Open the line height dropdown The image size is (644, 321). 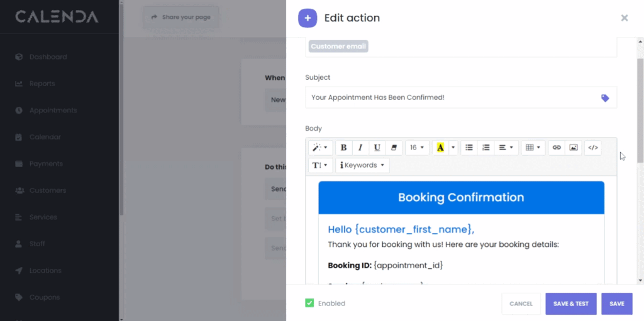point(320,165)
